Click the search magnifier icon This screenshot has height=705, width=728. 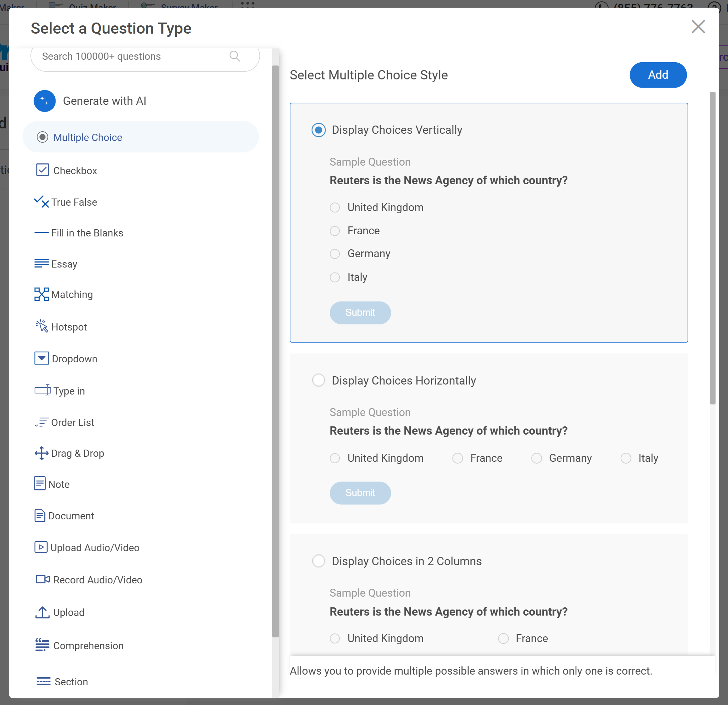[235, 56]
